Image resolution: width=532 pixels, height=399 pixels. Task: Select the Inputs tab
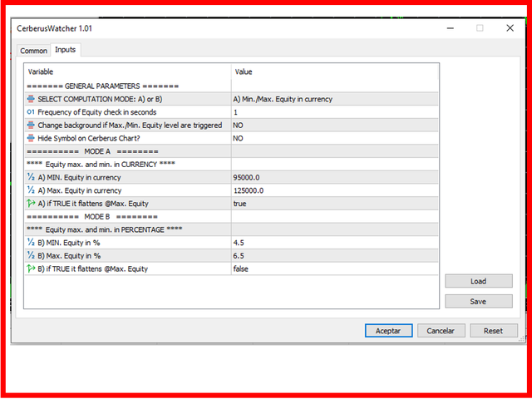coord(66,50)
